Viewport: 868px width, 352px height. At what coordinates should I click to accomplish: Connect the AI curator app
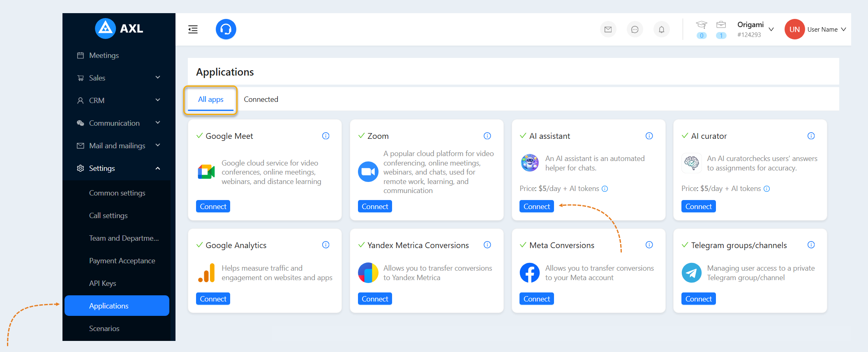(x=699, y=207)
